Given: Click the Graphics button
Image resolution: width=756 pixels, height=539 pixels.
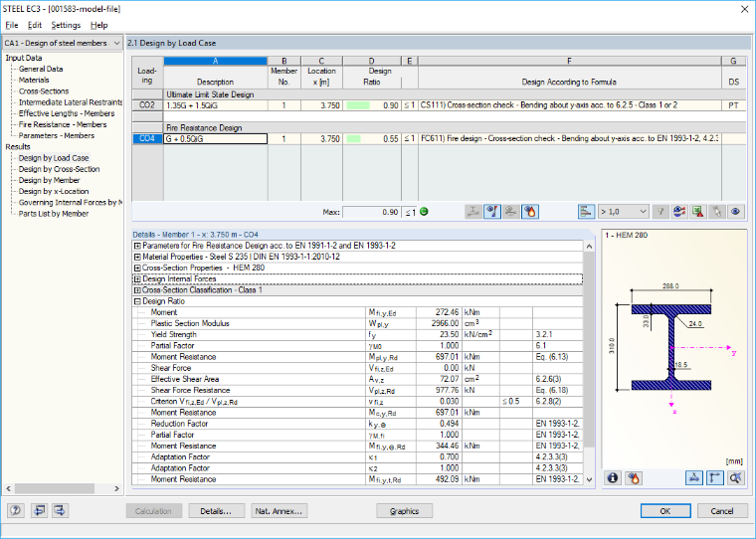Looking at the screenshot, I should (404, 511).
